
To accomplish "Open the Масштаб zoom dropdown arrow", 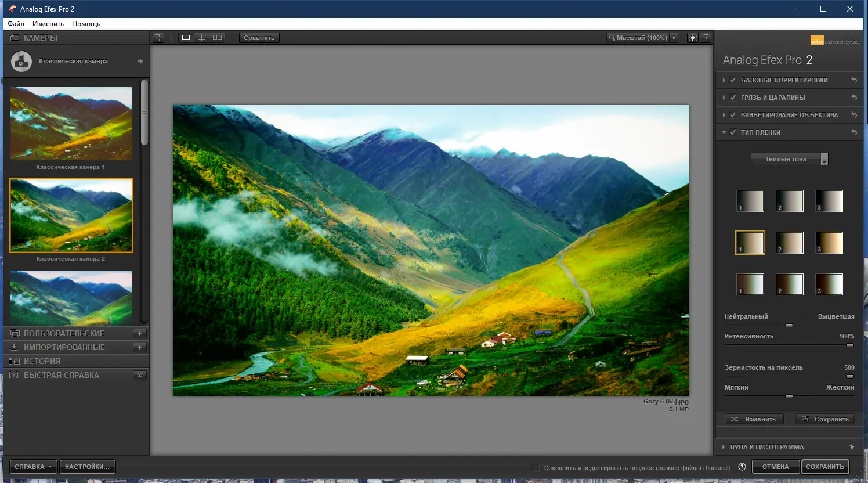I will (674, 38).
